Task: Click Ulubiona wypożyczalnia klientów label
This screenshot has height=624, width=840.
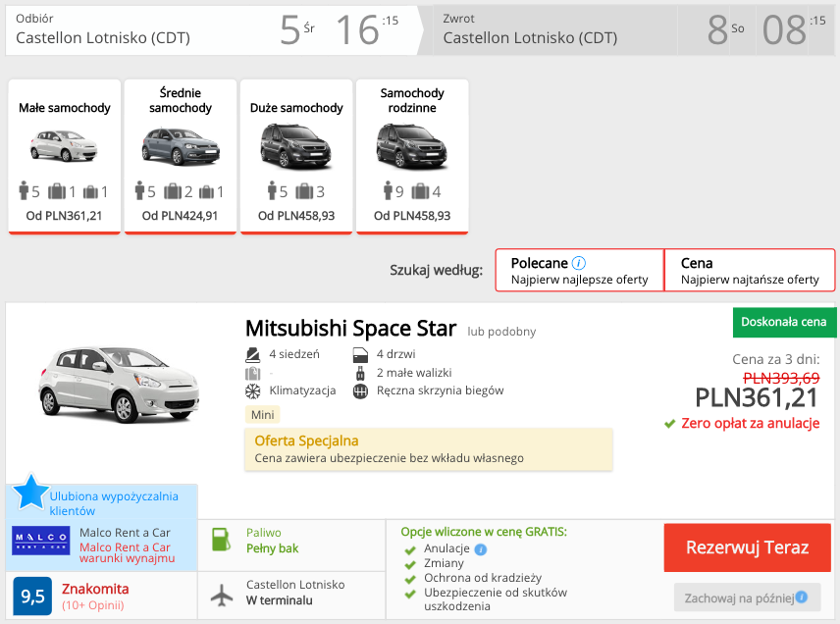Action: point(114,503)
